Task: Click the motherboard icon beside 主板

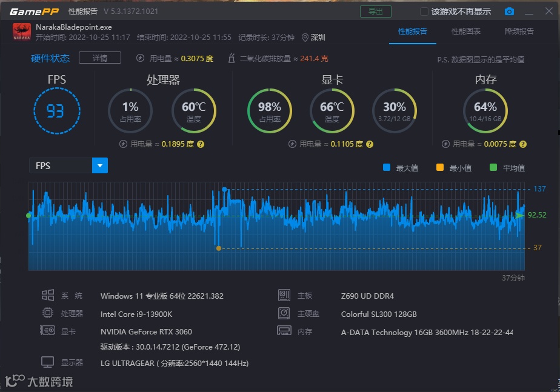Action: (284, 295)
